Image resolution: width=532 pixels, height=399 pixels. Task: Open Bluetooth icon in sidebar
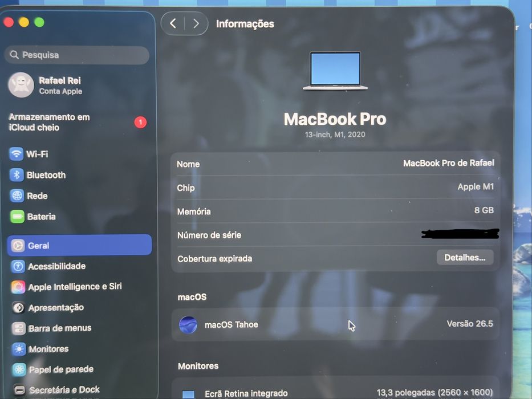click(17, 175)
